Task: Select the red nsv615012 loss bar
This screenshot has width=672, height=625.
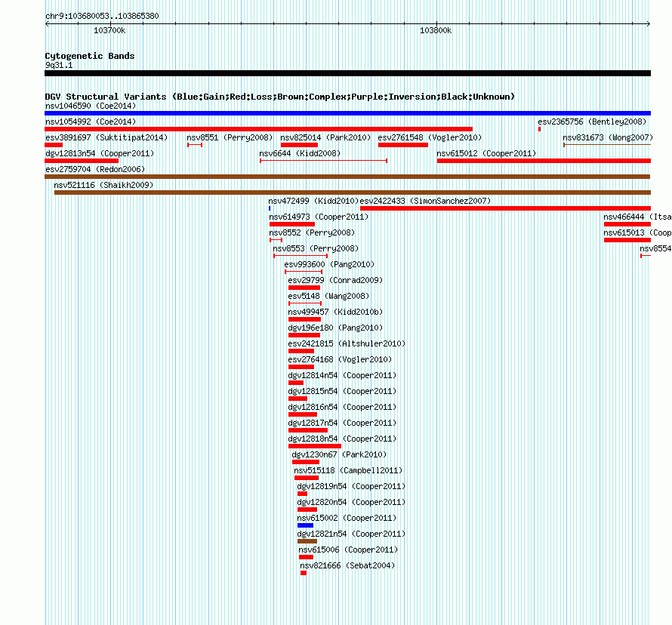Action: (x=544, y=161)
